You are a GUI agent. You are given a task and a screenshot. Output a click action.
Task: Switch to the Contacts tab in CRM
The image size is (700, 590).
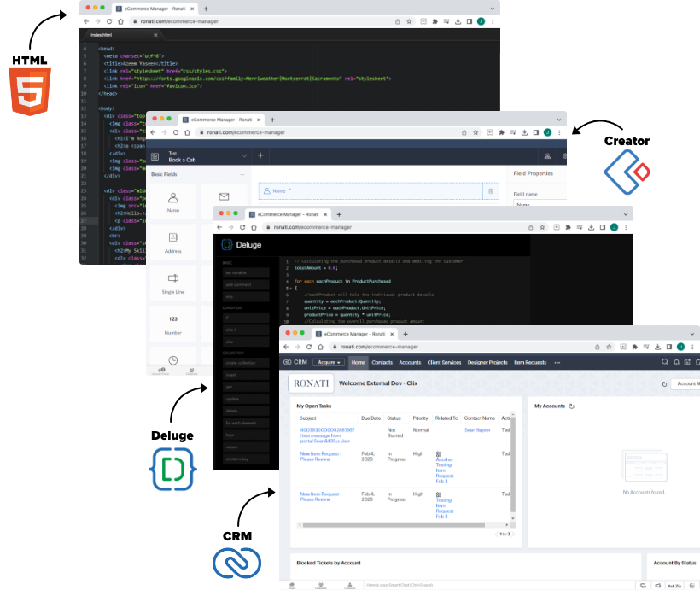382,363
